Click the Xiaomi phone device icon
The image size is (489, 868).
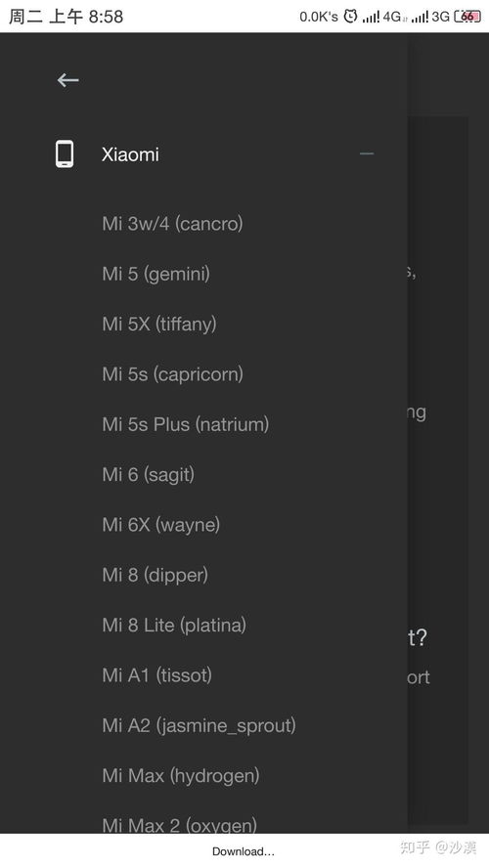[x=65, y=153]
